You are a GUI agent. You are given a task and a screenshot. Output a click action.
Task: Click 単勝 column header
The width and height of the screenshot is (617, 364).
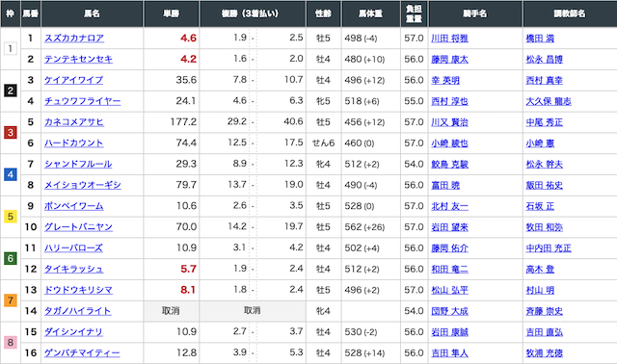click(172, 13)
